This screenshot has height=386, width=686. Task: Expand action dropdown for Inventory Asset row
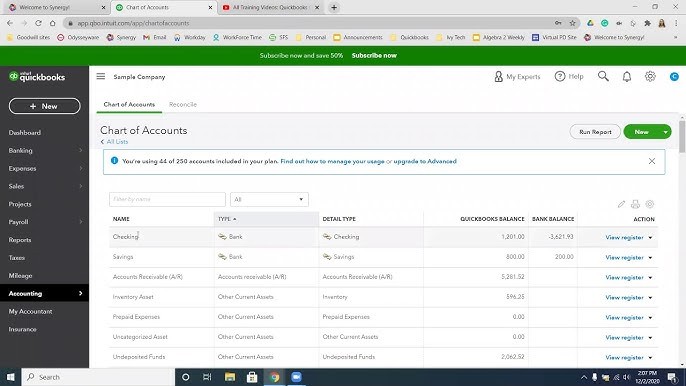point(650,298)
